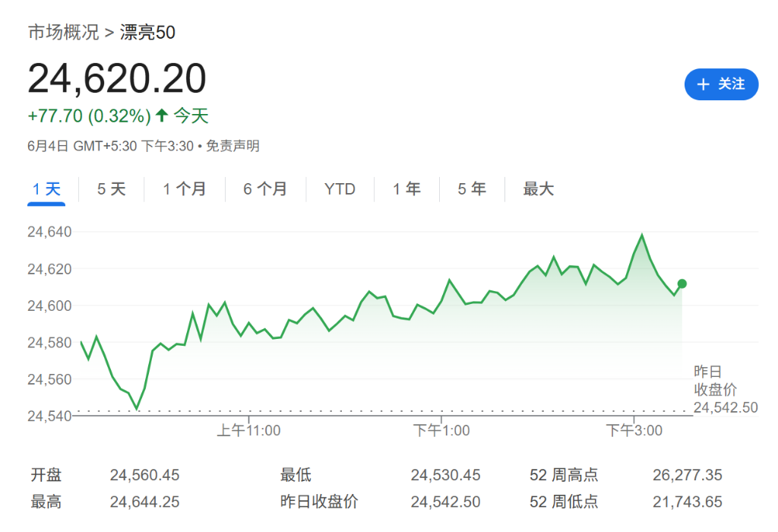Click the green endpoint dot on chart
This screenshot has height=532, width=778.
pyautogui.click(x=682, y=284)
